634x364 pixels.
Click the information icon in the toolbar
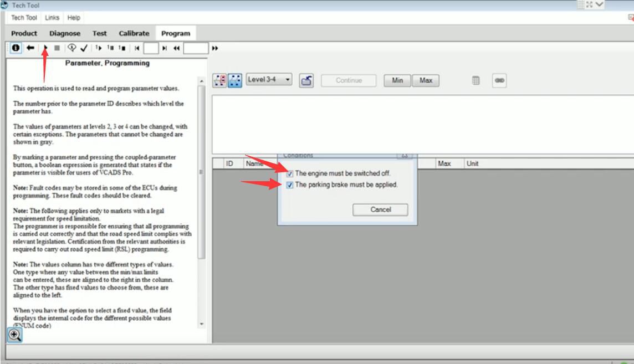(x=16, y=48)
